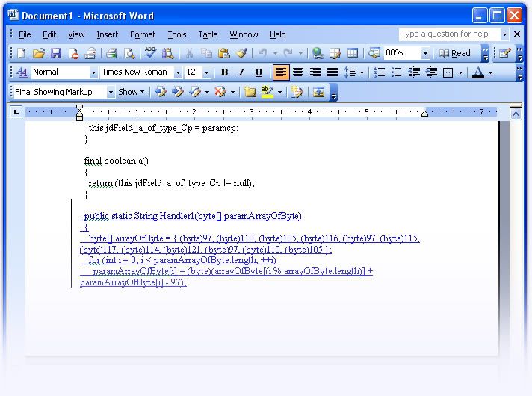Screen dimensions: 532x396
Task: Align text left
Action: click(x=281, y=72)
